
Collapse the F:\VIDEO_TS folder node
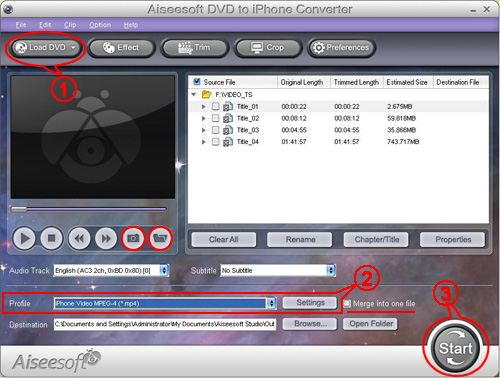click(x=194, y=95)
